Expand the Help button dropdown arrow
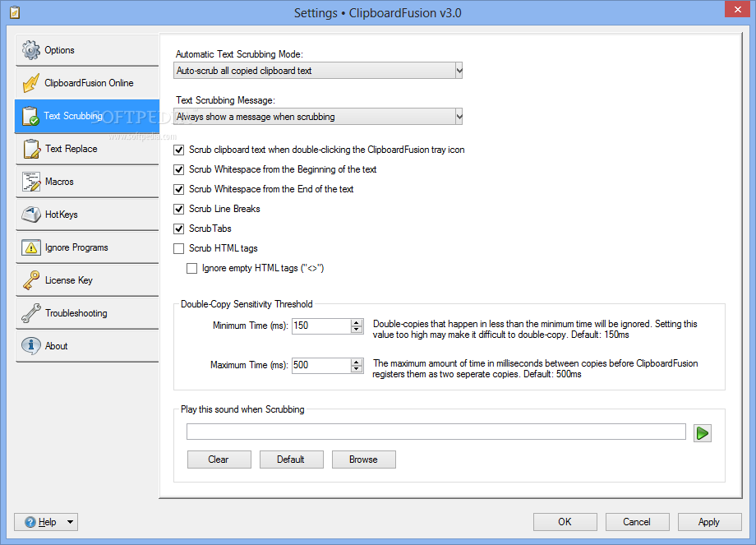 (70, 522)
